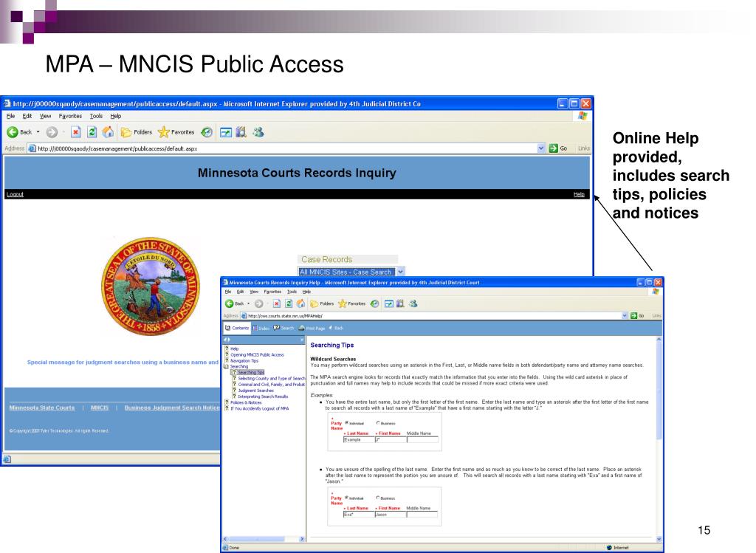Click help content vertical scrollbar thumb
Viewport: 756px width, 553px height.
pyautogui.click(x=659, y=391)
